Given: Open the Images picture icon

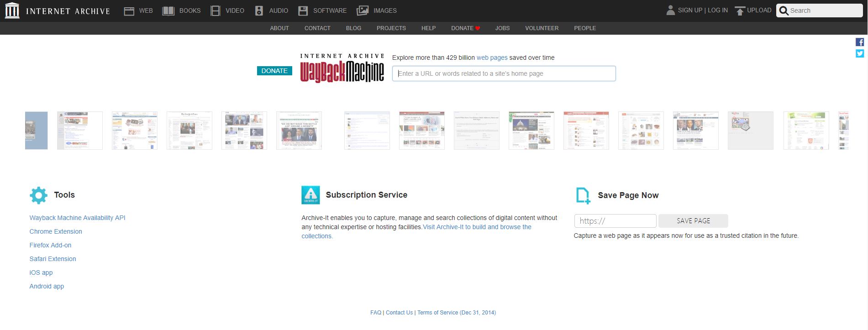Looking at the screenshot, I should coord(363,10).
